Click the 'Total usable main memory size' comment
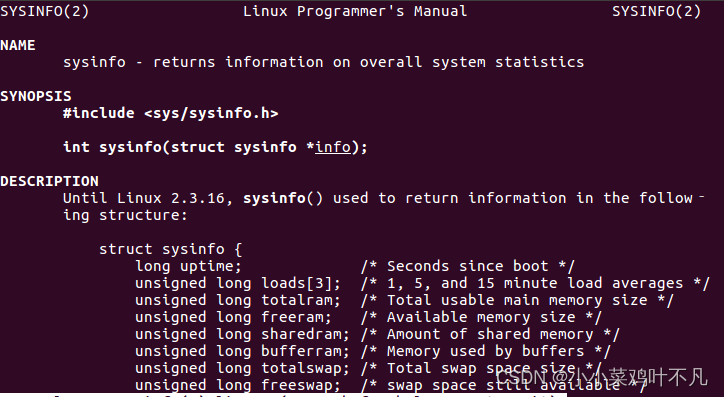 (x=517, y=300)
